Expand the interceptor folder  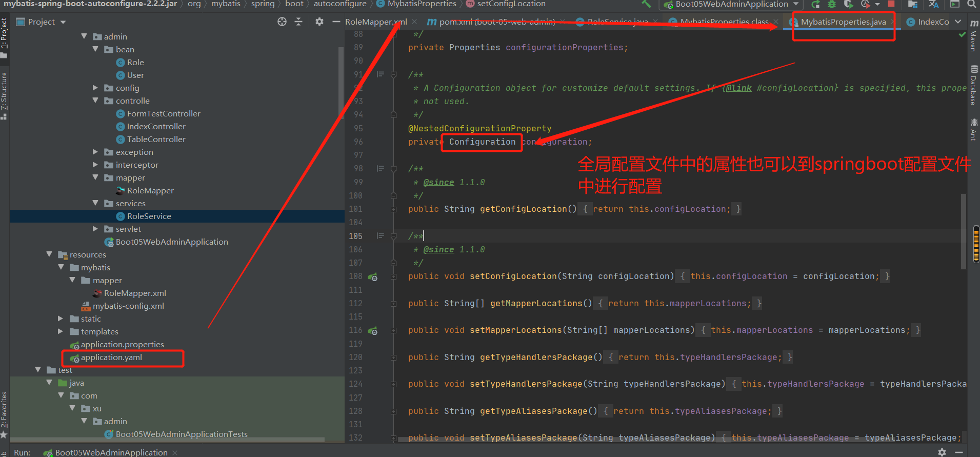click(x=95, y=165)
